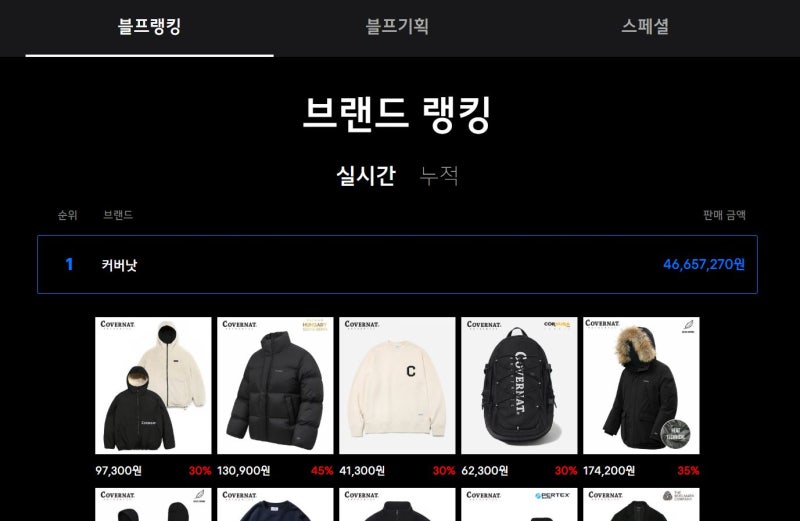Screen dimensions: 800x521
Task: Open the fur-hood parka product thumbnail
Action: [x=641, y=385]
